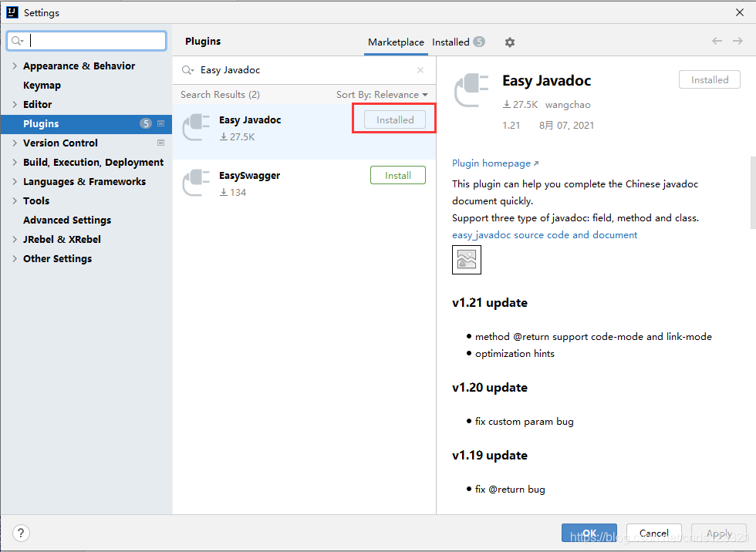Viewport: 756px width, 552px height.
Task: Click the Version Control project-level icon
Action: point(161,143)
